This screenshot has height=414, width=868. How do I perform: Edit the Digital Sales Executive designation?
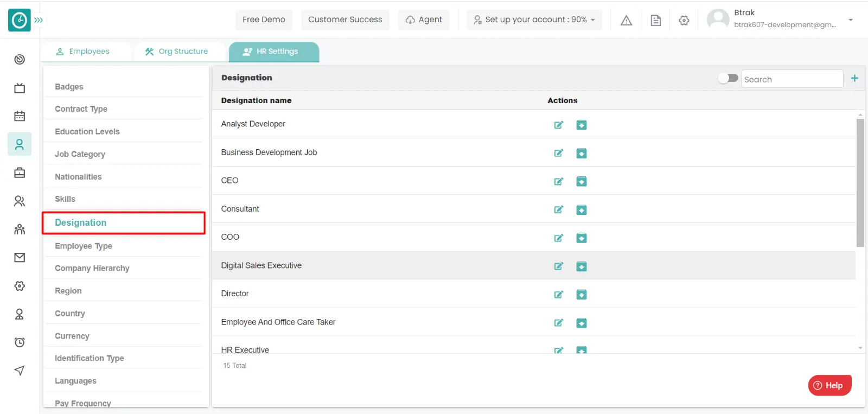(558, 266)
